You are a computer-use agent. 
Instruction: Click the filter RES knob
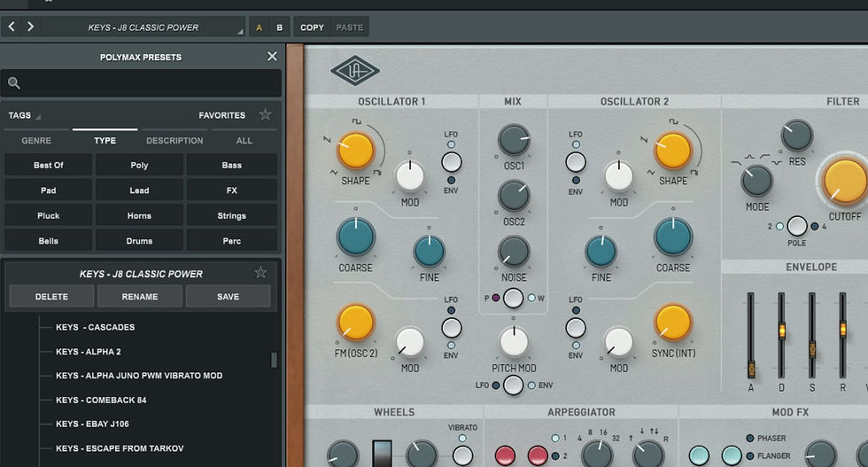[x=796, y=136]
